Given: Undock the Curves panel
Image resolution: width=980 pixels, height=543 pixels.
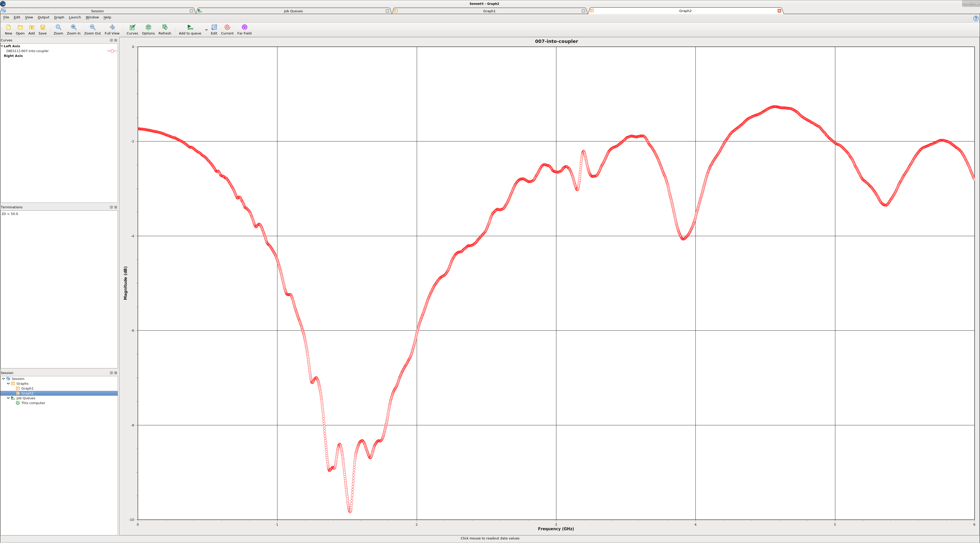Looking at the screenshot, I should (112, 40).
